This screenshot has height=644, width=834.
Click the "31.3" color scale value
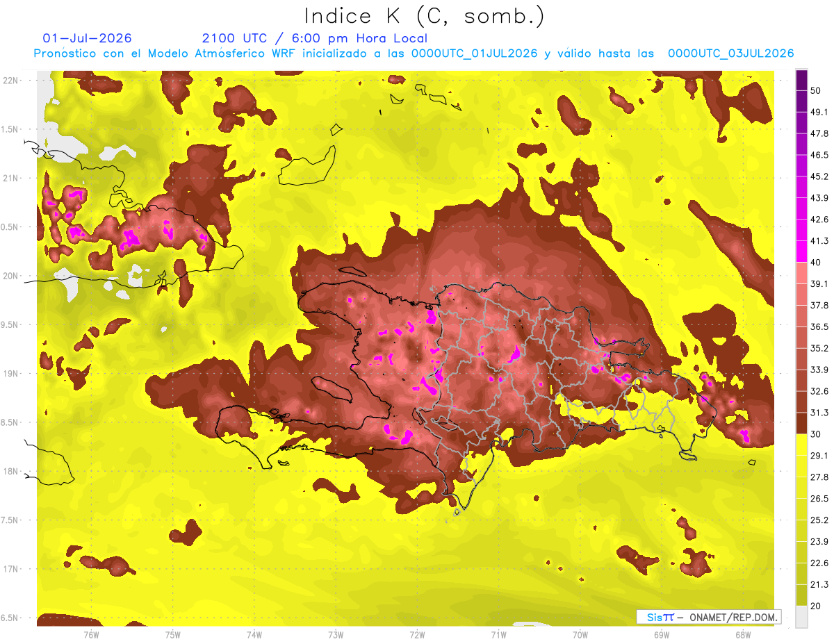pos(820,413)
